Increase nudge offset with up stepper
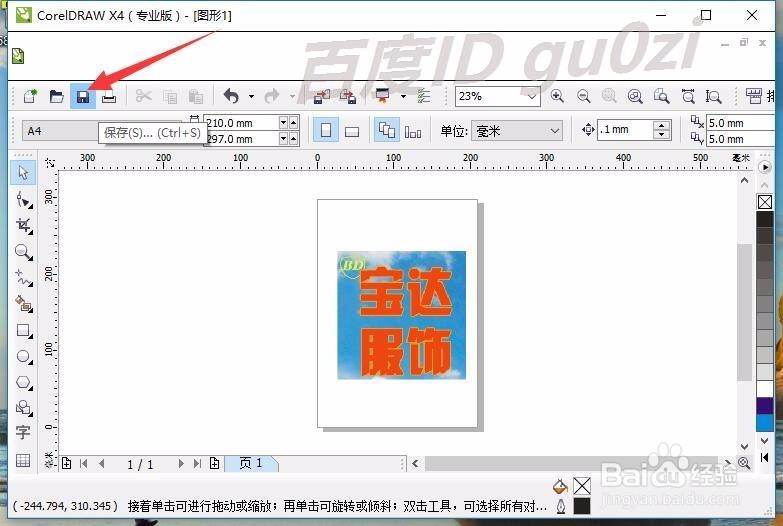The image size is (783, 526). click(x=662, y=125)
